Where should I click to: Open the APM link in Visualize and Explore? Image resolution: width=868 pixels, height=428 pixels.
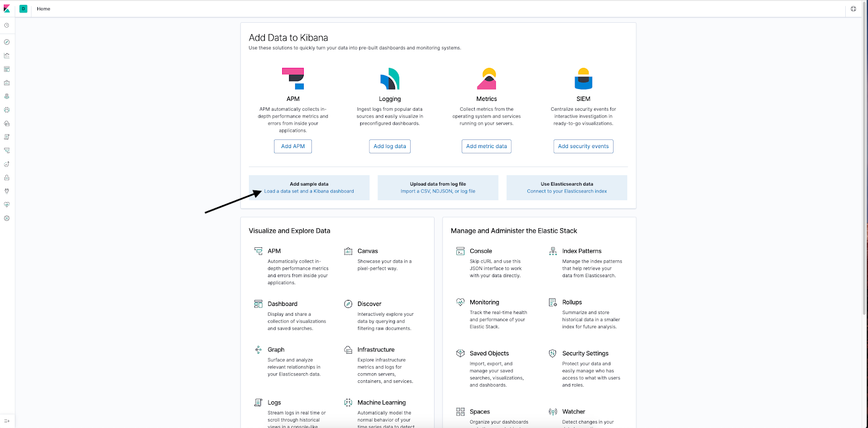274,251
